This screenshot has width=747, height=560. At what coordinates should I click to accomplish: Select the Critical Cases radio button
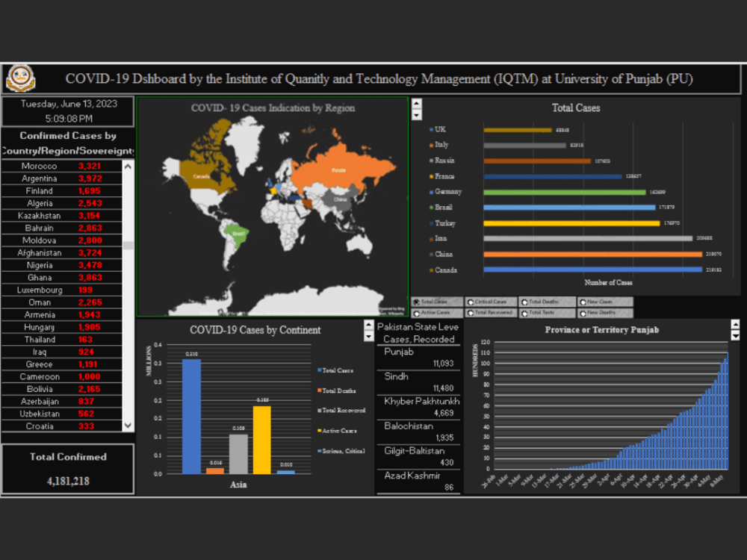[471, 302]
